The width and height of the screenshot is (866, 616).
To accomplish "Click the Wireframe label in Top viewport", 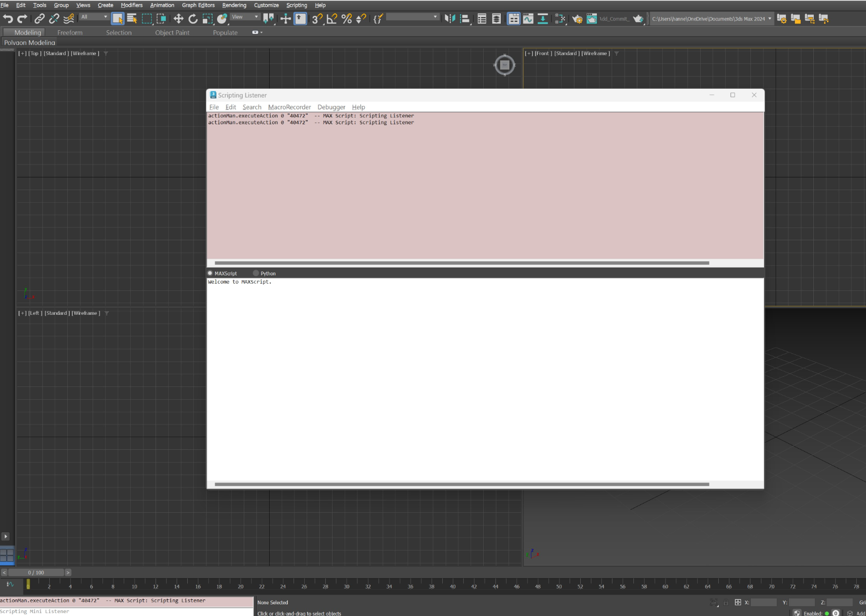I will point(85,54).
